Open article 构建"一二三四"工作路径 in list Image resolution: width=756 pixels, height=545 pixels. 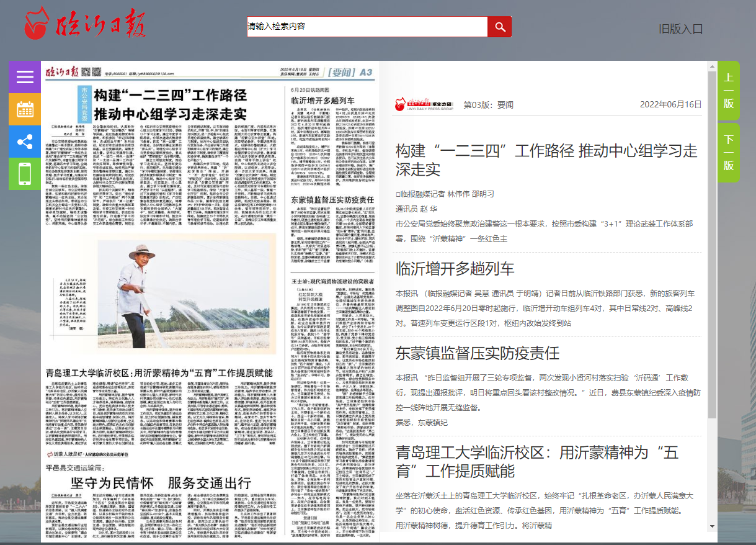pos(546,160)
